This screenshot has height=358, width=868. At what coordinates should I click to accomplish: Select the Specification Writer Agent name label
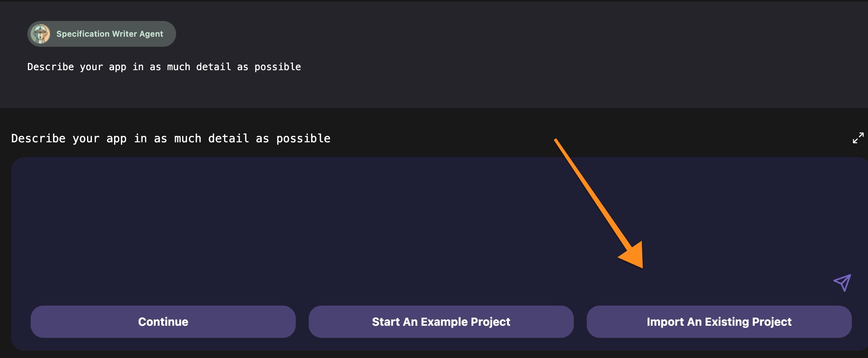click(110, 34)
